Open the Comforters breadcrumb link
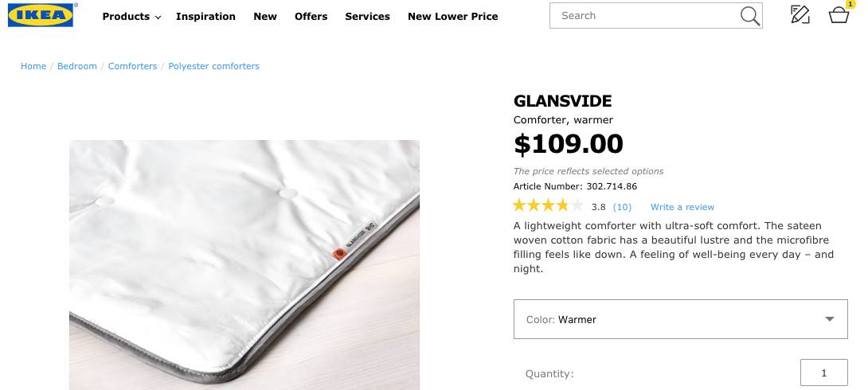 pyautogui.click(x=132, y=66)
